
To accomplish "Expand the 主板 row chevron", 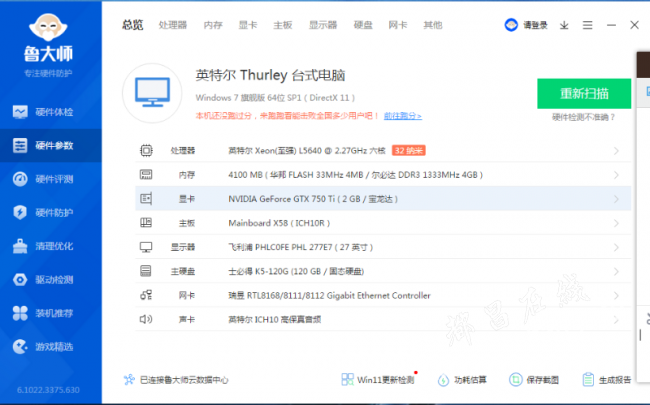I will point(616,223).
